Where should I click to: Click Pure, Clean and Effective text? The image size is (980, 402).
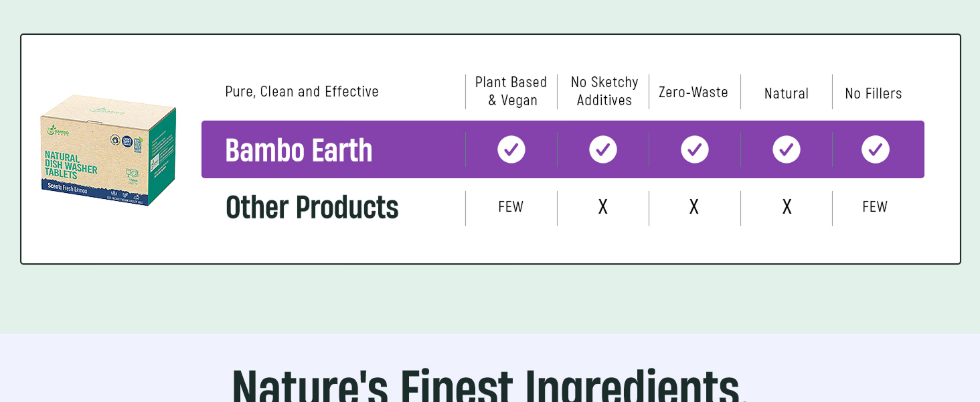[302, 92]
